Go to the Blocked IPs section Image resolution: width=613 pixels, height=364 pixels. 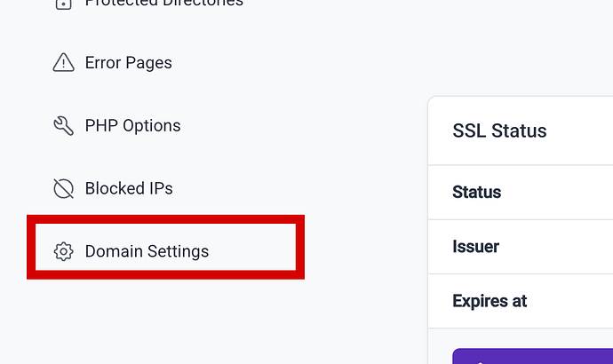click(x=129, y=188)
